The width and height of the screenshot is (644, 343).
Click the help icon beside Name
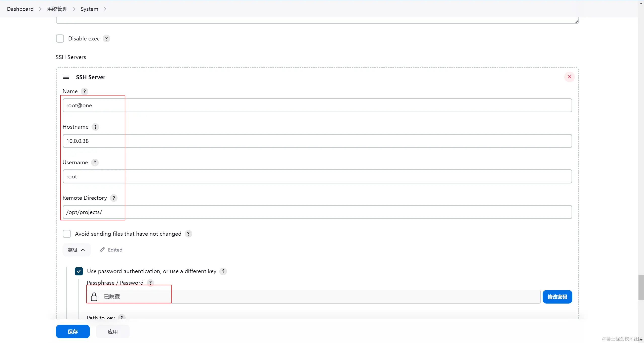click(x=85, y=91)
